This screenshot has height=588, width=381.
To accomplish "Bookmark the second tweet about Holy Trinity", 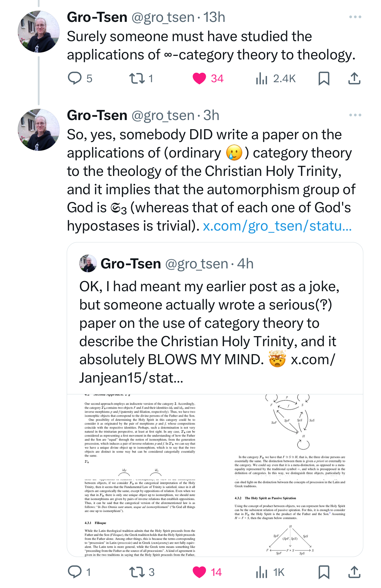I will point(324,572).
